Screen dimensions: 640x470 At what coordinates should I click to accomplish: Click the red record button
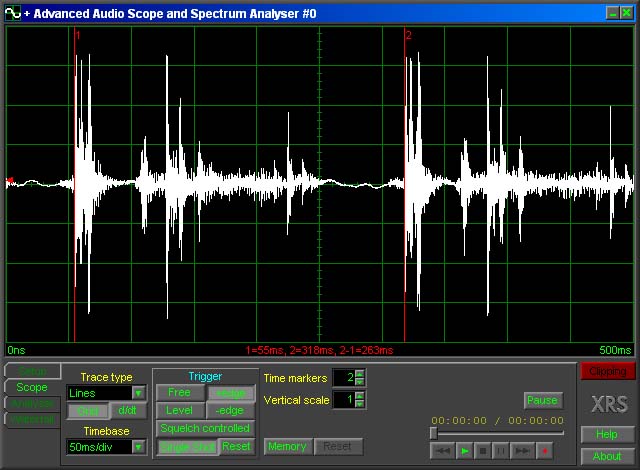(x=544, y=451)
